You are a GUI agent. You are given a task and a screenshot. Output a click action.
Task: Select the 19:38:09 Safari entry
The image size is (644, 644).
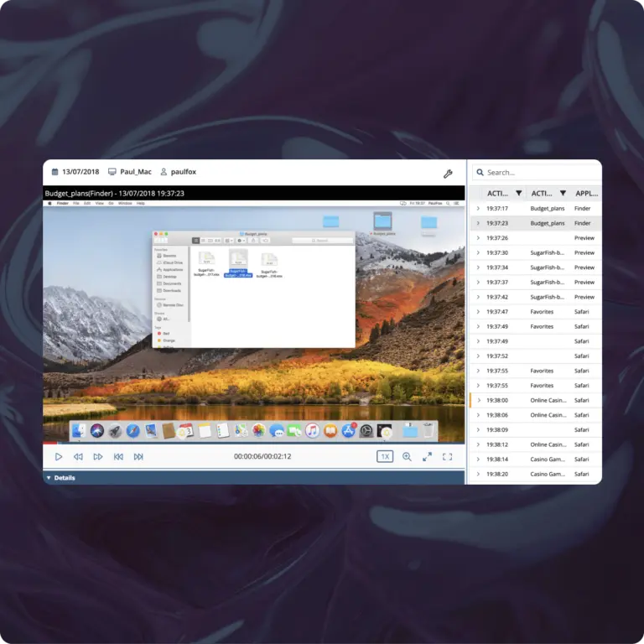[x=536, y=430]
